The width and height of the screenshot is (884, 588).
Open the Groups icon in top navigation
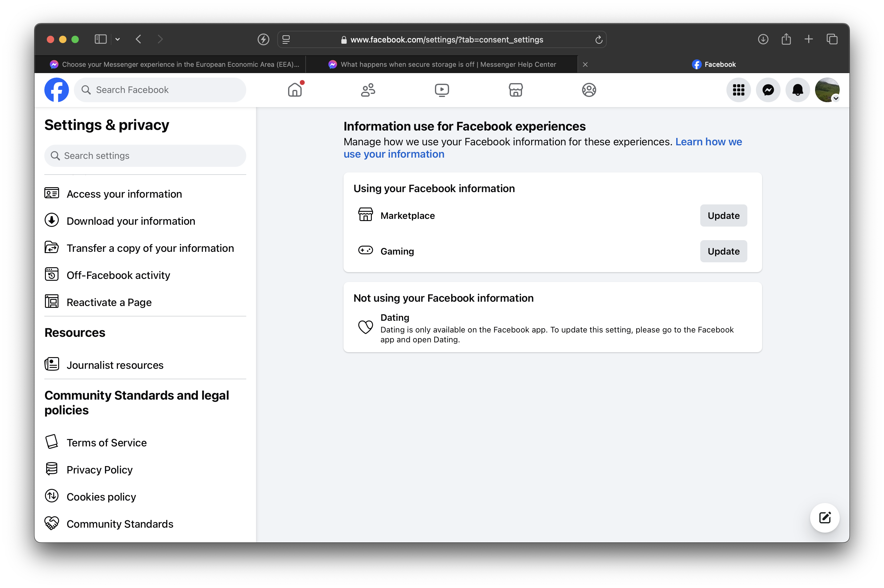(x=589, y=90)
